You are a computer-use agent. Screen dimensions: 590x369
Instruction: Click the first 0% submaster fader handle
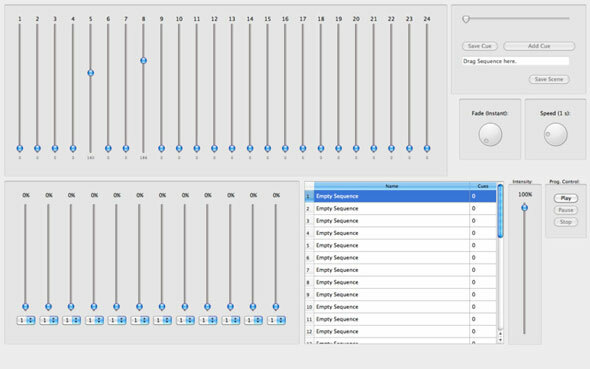point(26,307)
